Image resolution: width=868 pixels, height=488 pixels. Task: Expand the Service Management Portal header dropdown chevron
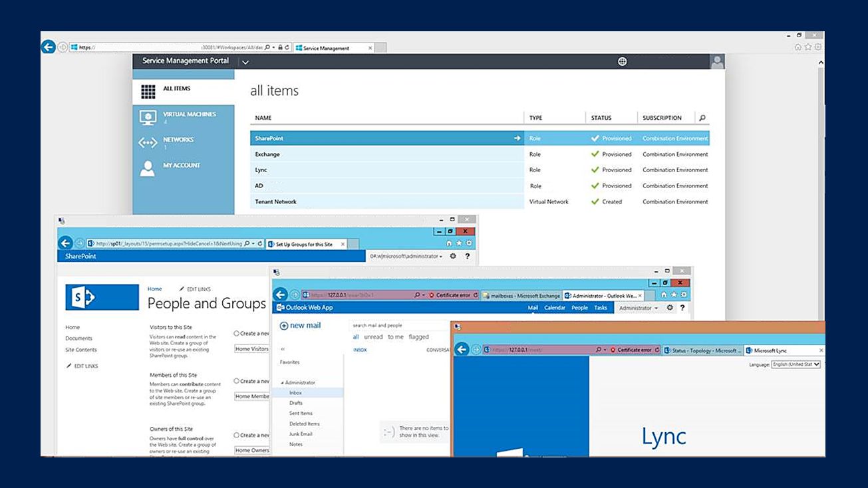245,62
